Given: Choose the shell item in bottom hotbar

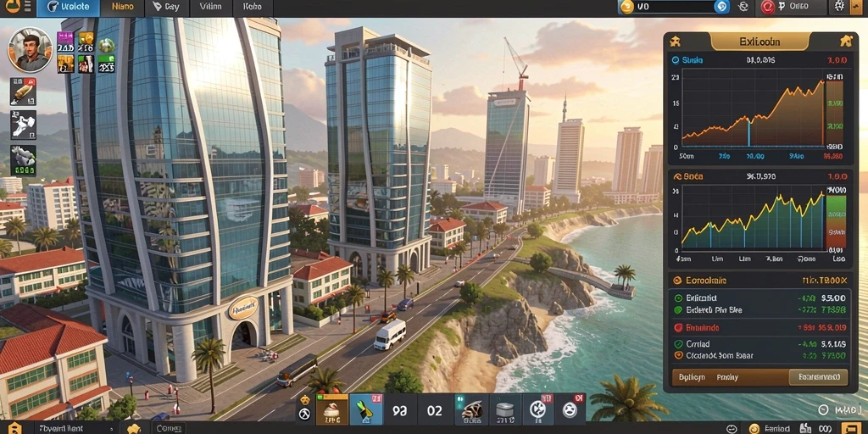Looking at the screenshot, I should pyautogui.click(x=472, y=410).
